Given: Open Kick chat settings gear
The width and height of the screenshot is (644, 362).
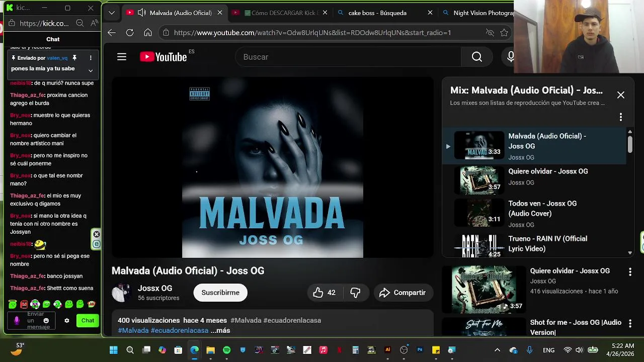Looking at the screenshot, I should click(66, 320).
